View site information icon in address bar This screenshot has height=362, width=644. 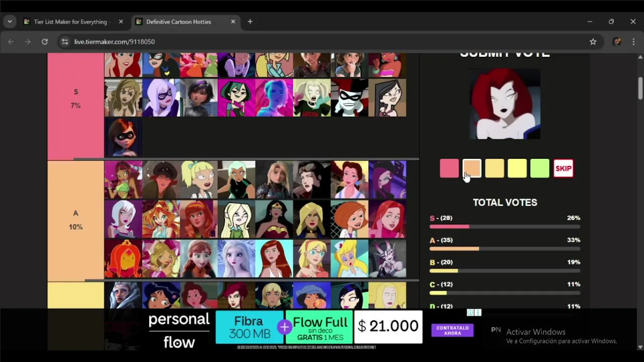[64, 42]
